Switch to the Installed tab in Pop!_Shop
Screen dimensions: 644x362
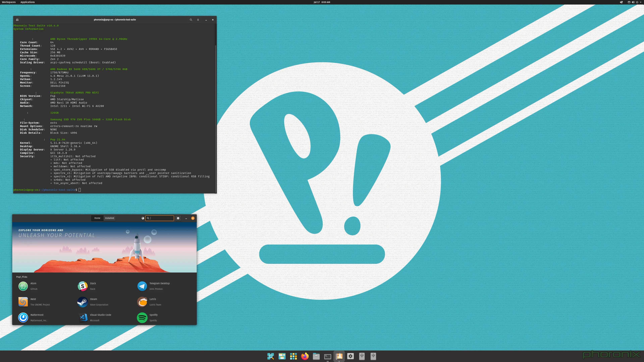pyautogui.click(x=110, y=218)
